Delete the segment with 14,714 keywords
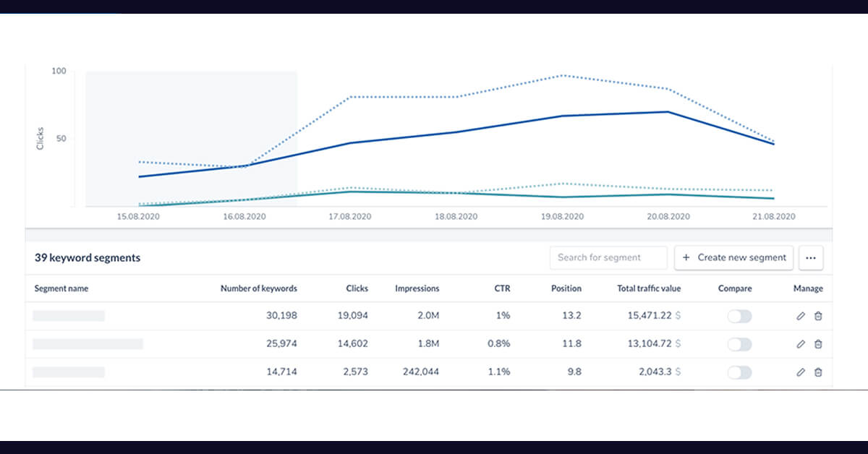Screen dimensions: 868x454 pos(818,372)
